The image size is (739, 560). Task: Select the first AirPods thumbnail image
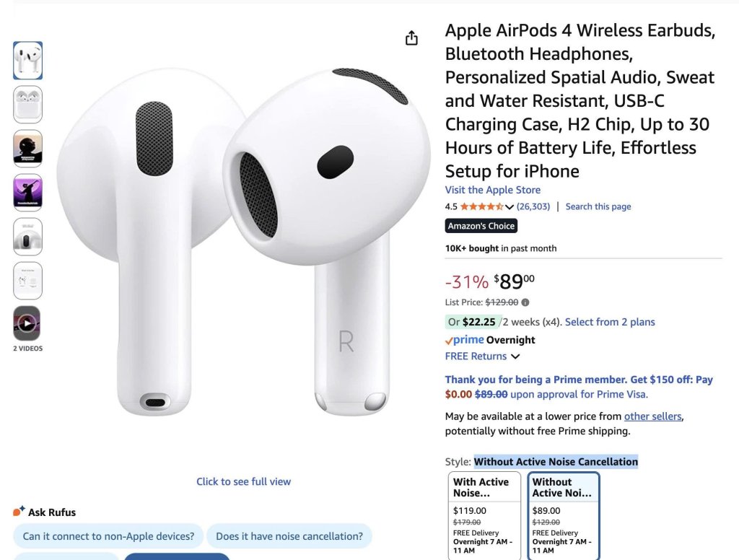pyautogui.click(x=28, y=61)
